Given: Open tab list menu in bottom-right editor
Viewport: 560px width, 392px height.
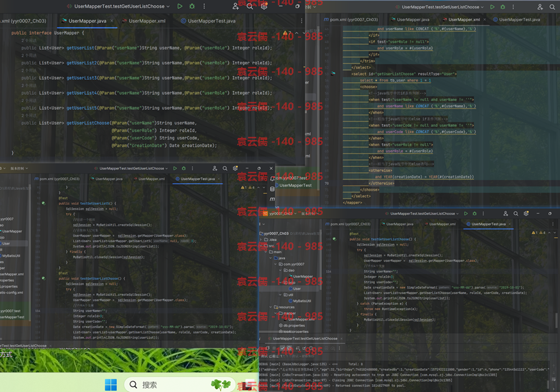Looking at the screenshot, I should tap(553, 224).
